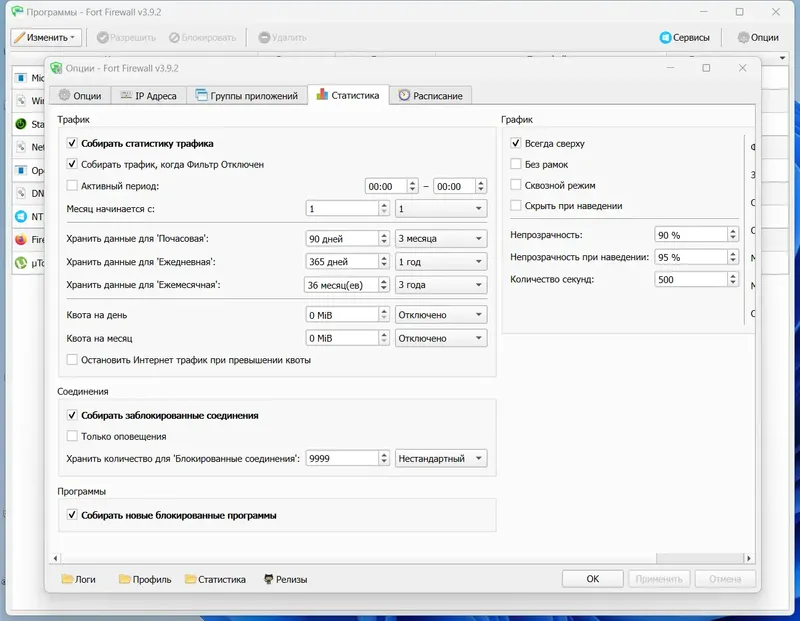Open the Релизы GitHub link
The height and width of the screenshot is (621, 800).
pyautogui.click(x=285, y=579)
